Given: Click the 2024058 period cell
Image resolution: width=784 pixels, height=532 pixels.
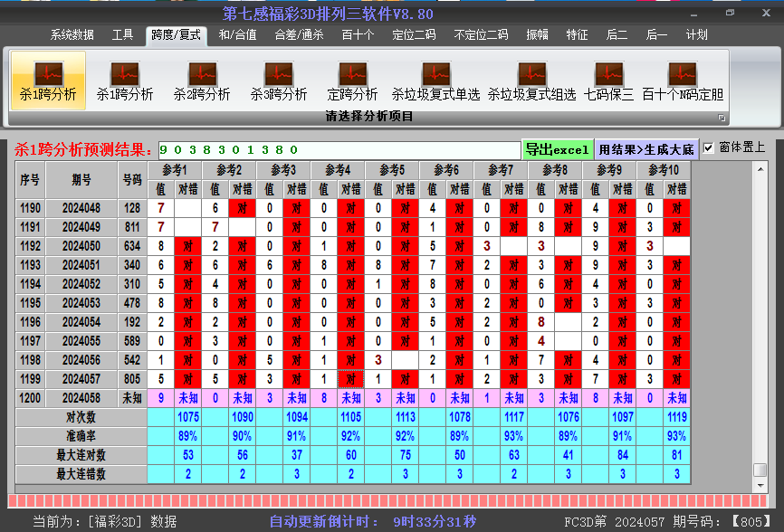Looking at the screenshot, I should click(x=81, y=398).
